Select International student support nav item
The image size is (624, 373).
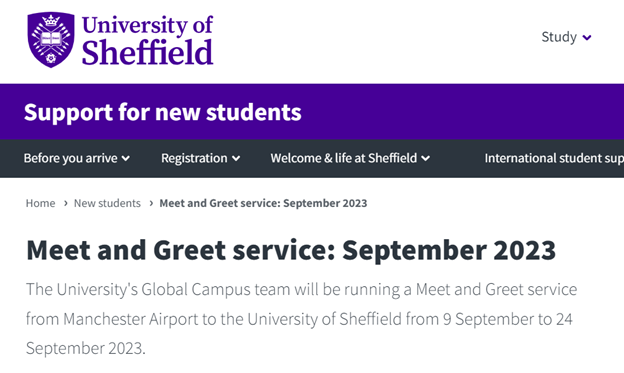tap(554, 158)
